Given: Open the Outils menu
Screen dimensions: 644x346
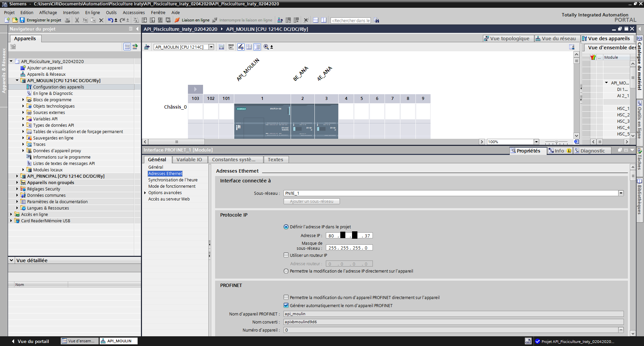Looking at the screenshot, I should (x=111, y=12).
